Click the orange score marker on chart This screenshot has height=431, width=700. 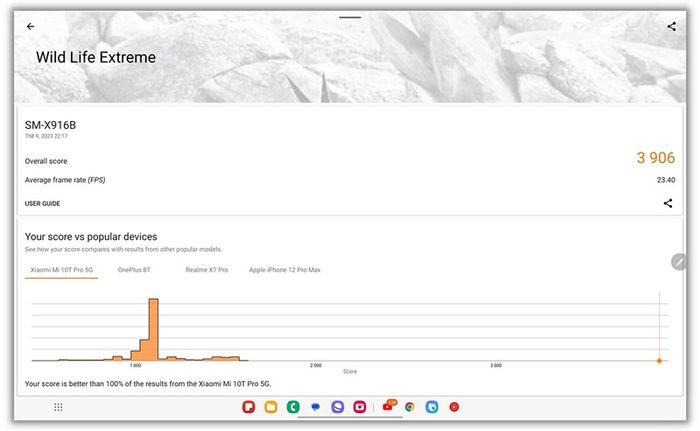point(659,360)
